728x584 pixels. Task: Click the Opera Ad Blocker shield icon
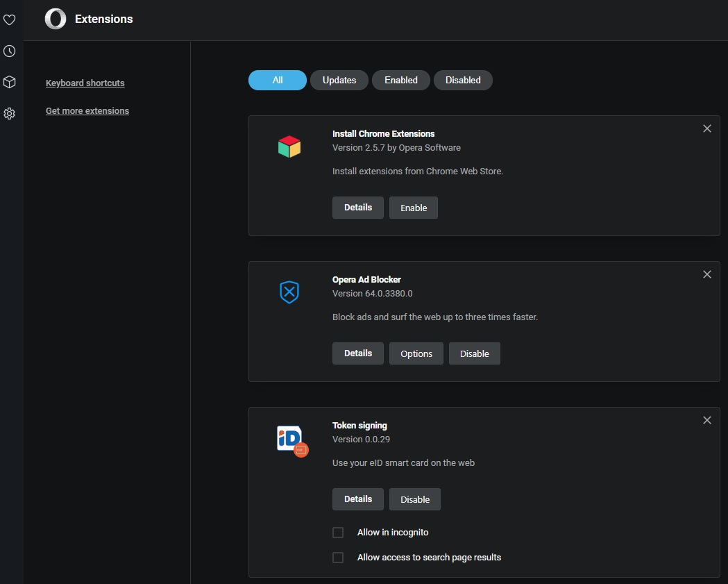289,292
